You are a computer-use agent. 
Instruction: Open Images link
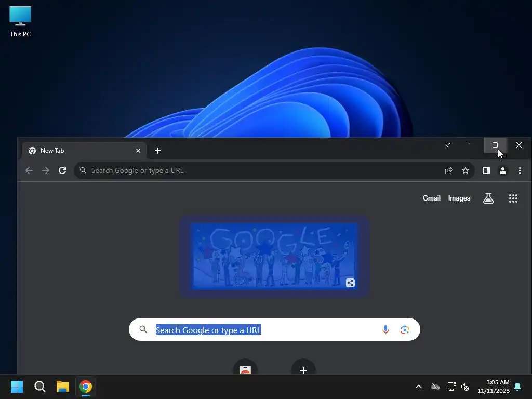[x=459, y=198]
